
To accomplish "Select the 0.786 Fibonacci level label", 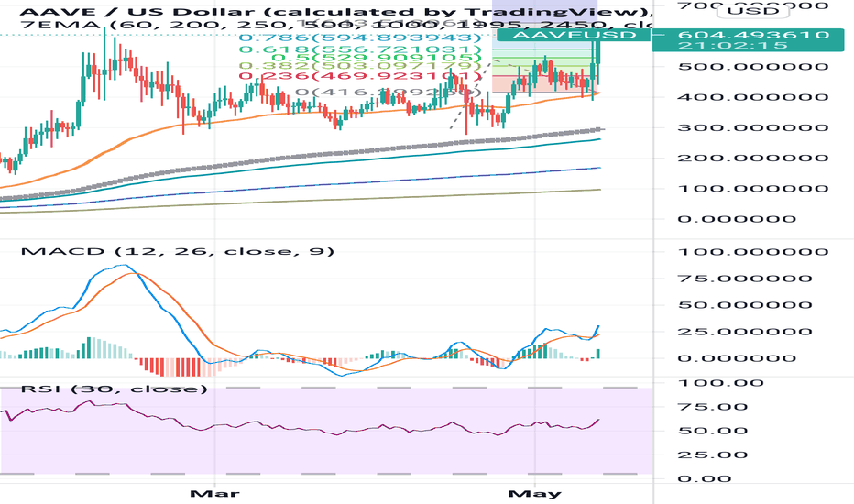I will point(360,38).
